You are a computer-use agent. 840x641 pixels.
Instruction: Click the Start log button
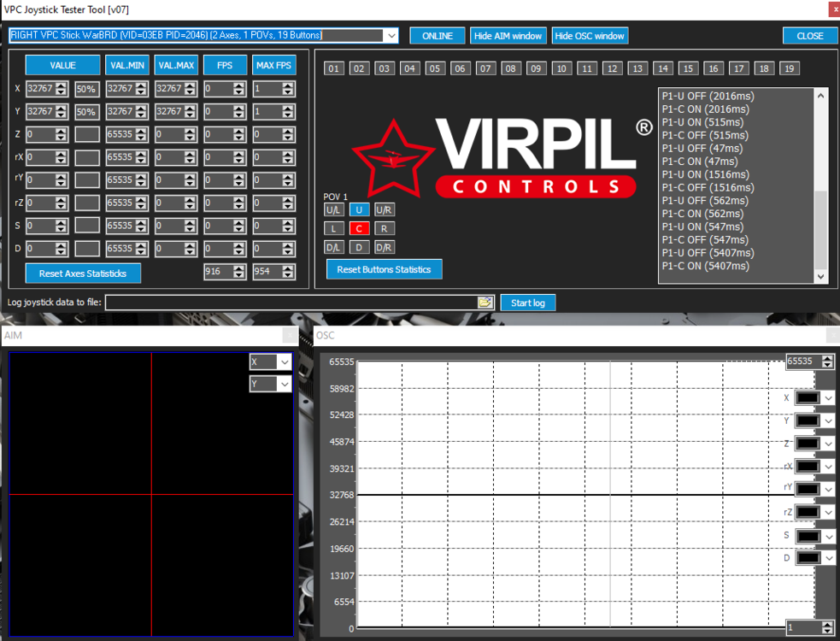tap(528, 303)
